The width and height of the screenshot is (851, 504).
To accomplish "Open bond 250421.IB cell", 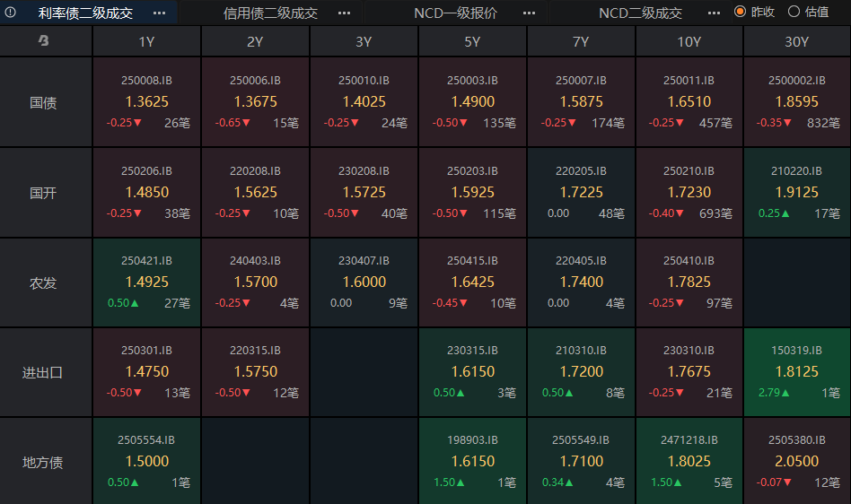I will (146, 282).
